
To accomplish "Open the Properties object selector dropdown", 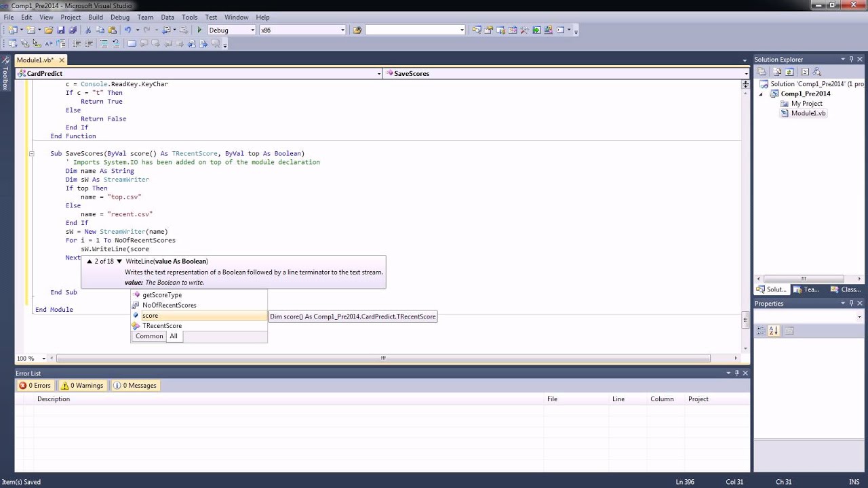I will click(859, 317).
